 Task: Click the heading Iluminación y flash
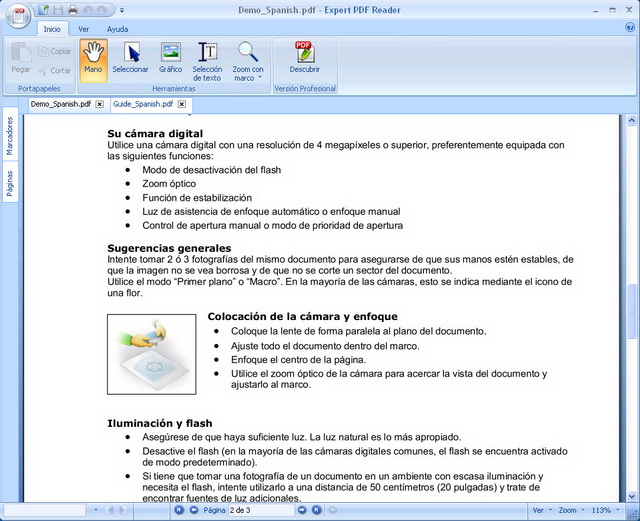coord(160,423)
